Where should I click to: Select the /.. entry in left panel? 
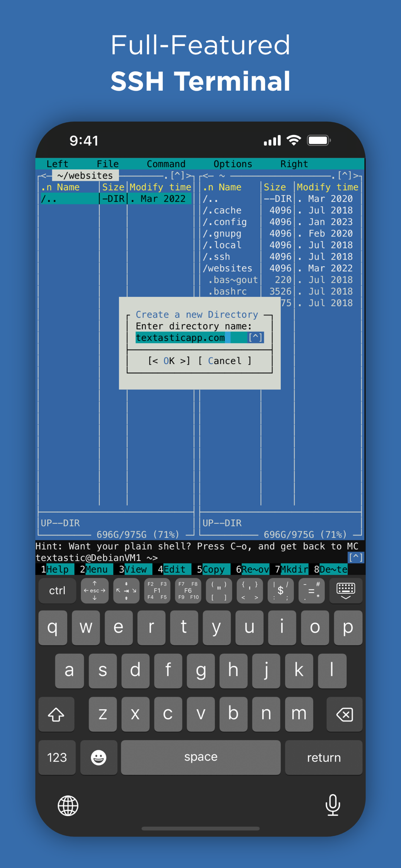tap(116, 199)
